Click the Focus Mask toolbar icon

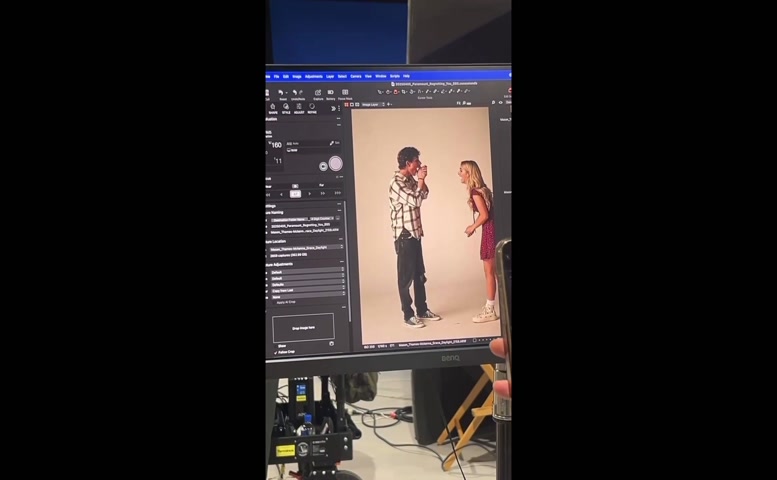345,93
